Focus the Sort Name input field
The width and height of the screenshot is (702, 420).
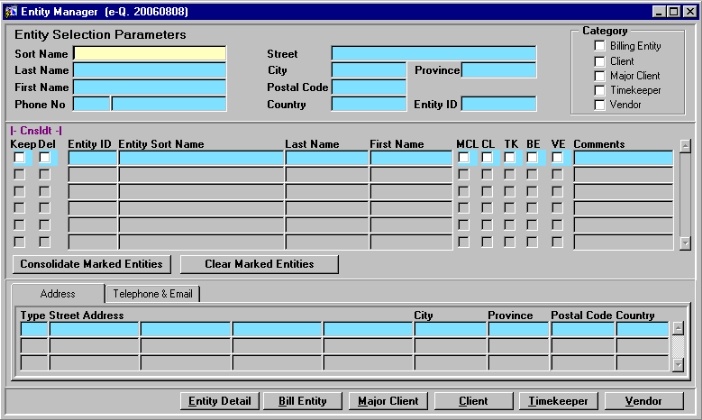(x=150, y=54)
